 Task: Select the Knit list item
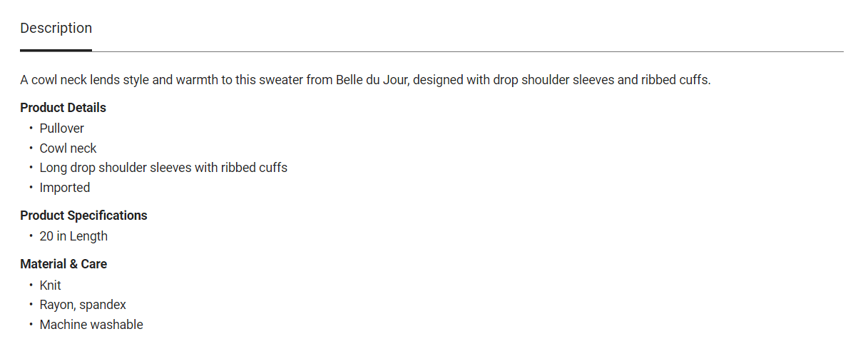(51, 285)
